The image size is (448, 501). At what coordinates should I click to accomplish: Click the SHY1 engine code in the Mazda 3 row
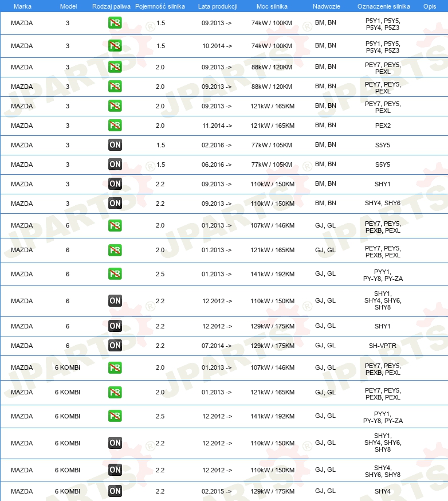click(383, 184)
